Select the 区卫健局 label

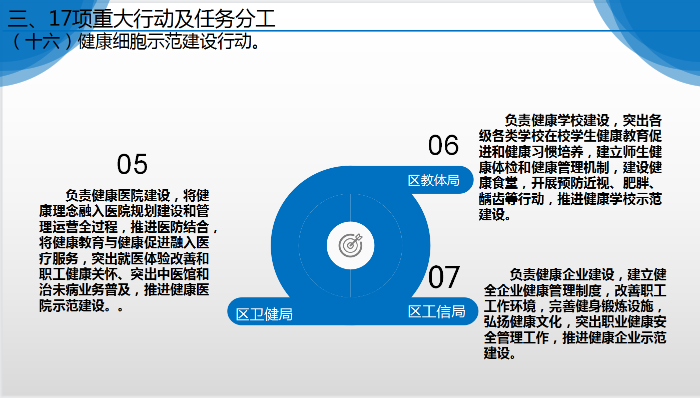pos(264,314)
